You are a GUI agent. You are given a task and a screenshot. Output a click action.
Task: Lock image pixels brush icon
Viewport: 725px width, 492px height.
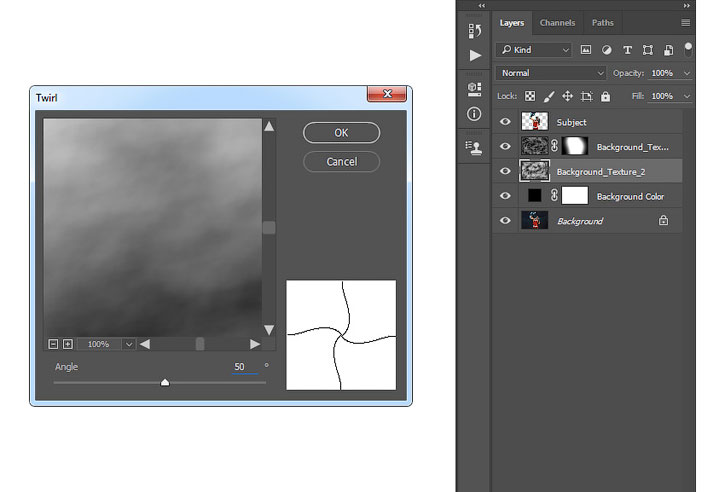(x=549, y=96)
